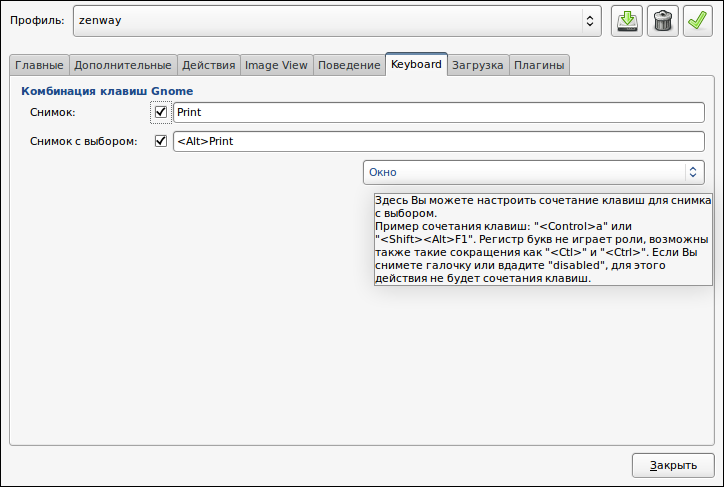
Task: Uncheck the Снимок shortcut checkbox
Action: coord(161,112)
